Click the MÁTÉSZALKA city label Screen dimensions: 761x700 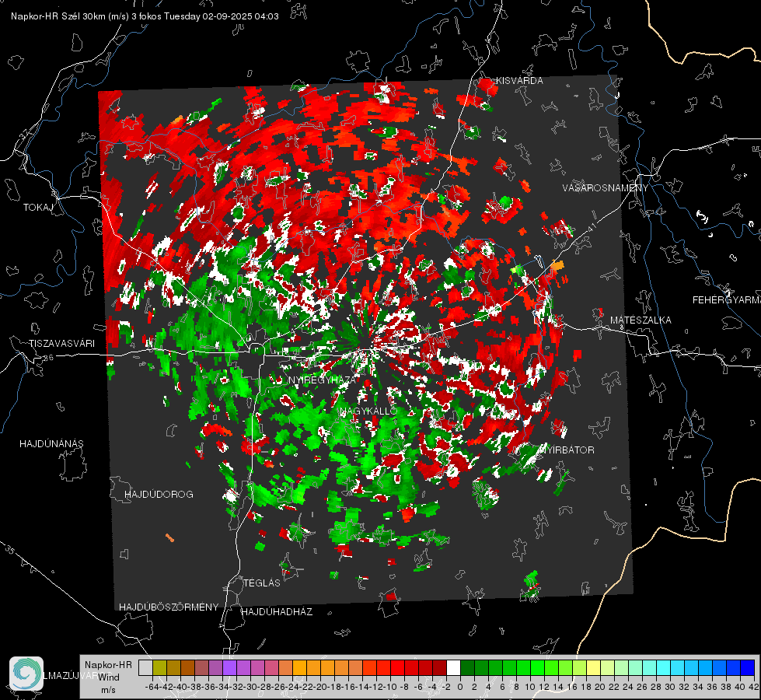[x=641, y=320]
